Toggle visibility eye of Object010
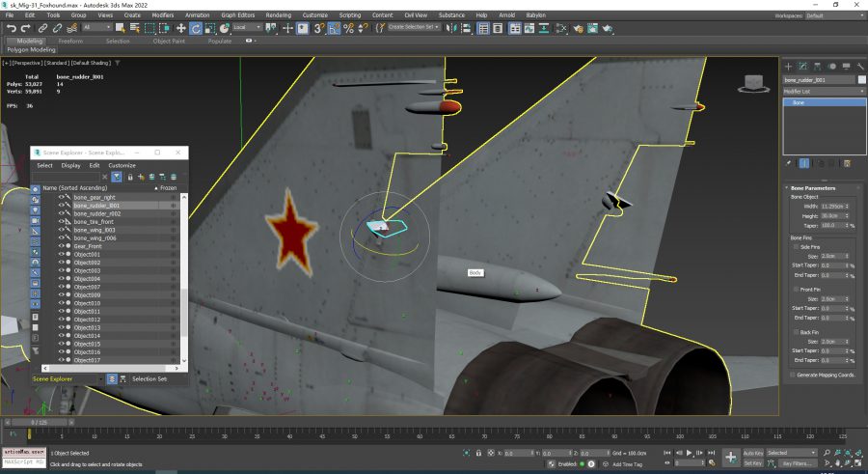The height and width of the screenshot is (474, 868). pos(62,303)
